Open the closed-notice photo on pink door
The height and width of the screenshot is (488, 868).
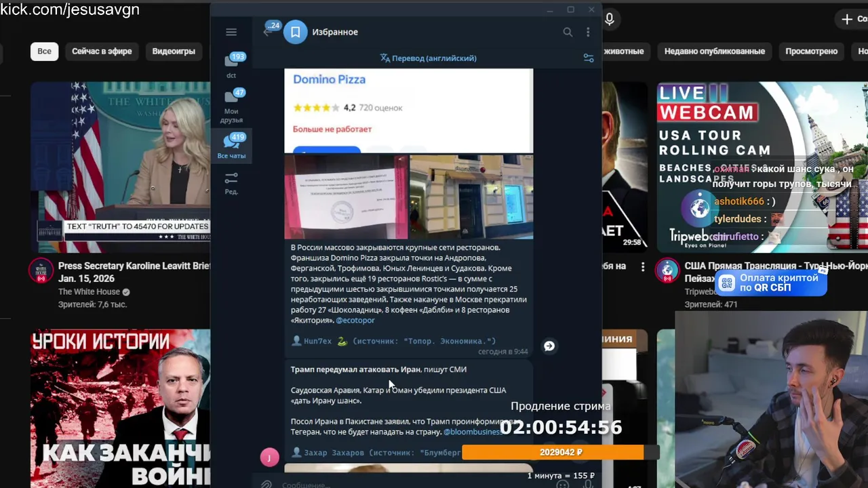(346, 197)
